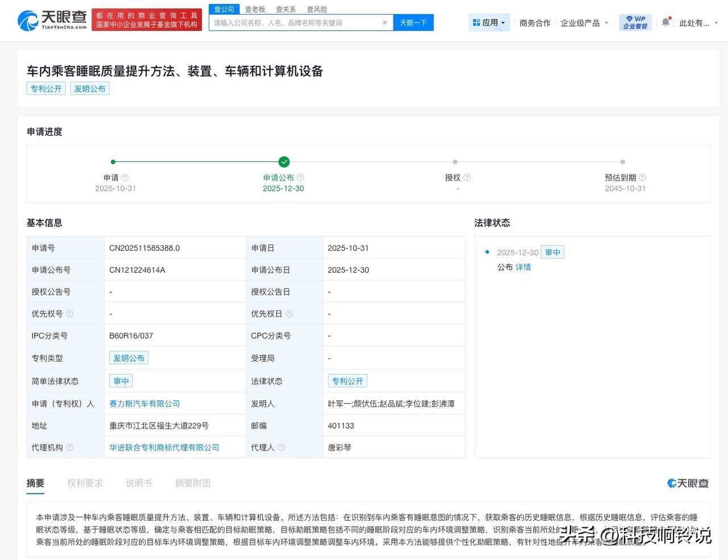This screenshot has height=560, width=728.
Task: Click the help icon beside 代理机构
Action: (69, 447)
